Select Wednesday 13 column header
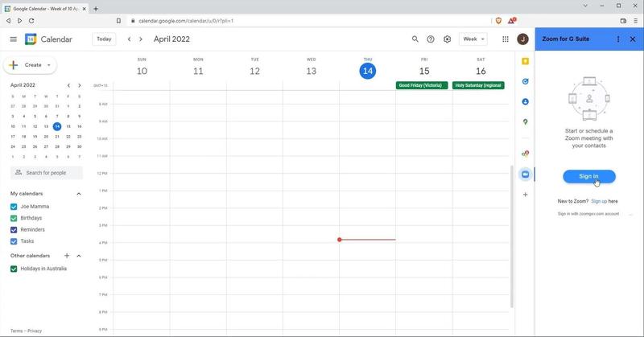The width and height of the screenshot is (644, 337). pyautogui.click(x=311, y=68)
